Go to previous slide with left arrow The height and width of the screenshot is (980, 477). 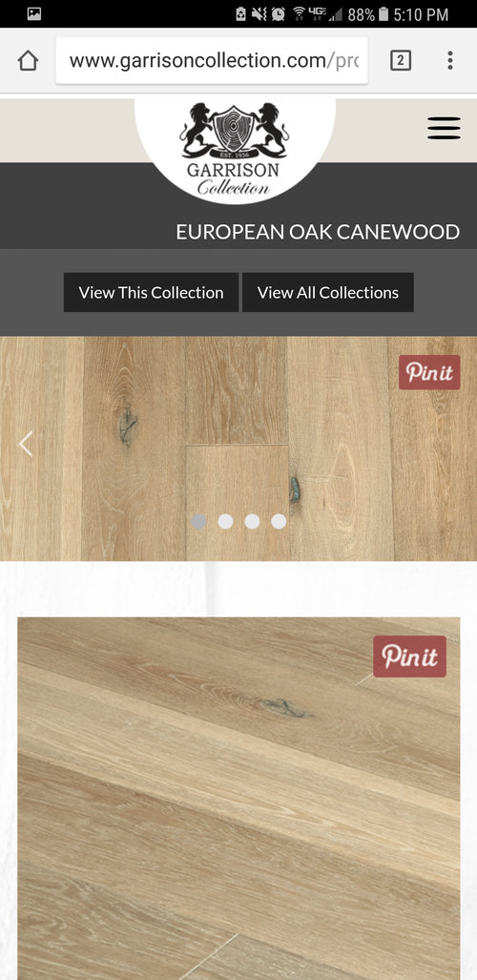point(26,444)
